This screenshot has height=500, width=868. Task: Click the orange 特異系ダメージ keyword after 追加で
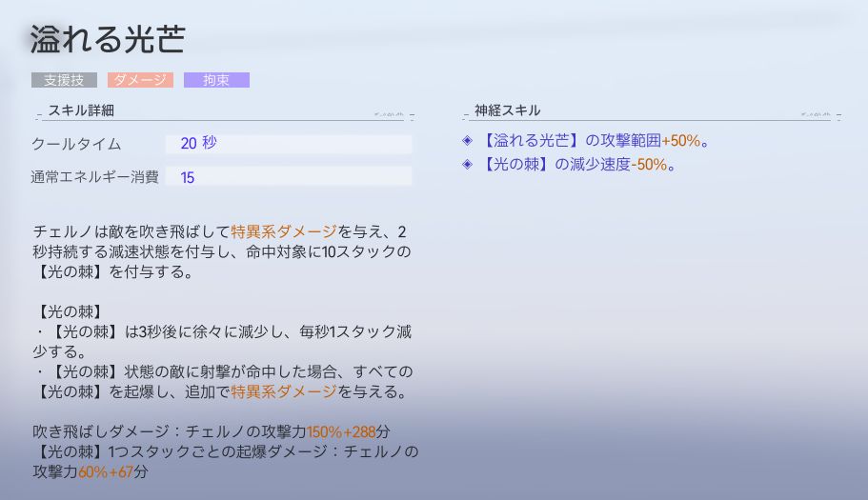point(284,391)
